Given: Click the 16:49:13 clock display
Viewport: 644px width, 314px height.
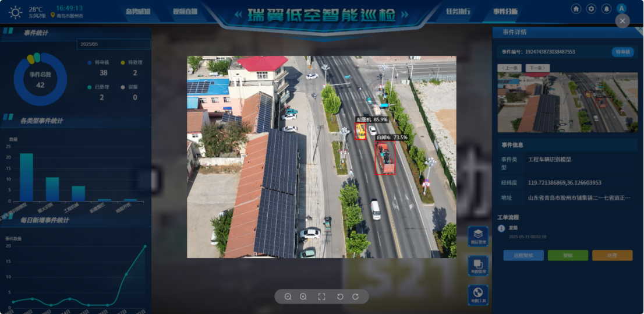Looking at the screenshot, I should pos(69,8).
